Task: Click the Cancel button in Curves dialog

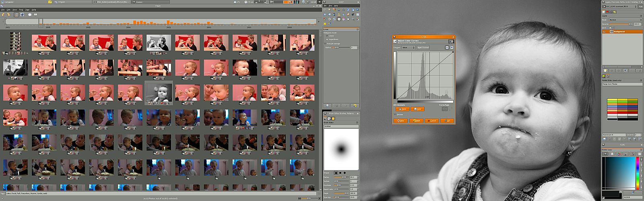Action: click(x=432, y=121)
